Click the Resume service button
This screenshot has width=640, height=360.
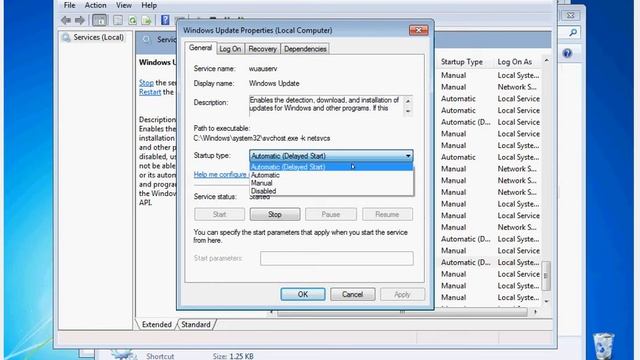pos(387,214)
